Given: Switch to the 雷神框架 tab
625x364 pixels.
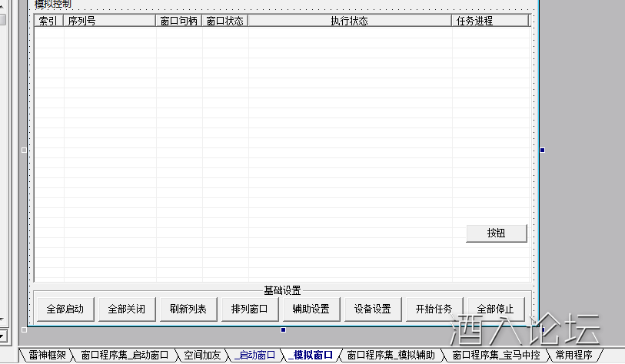Looking at the screenshot, I should click(x=47, y=355).
